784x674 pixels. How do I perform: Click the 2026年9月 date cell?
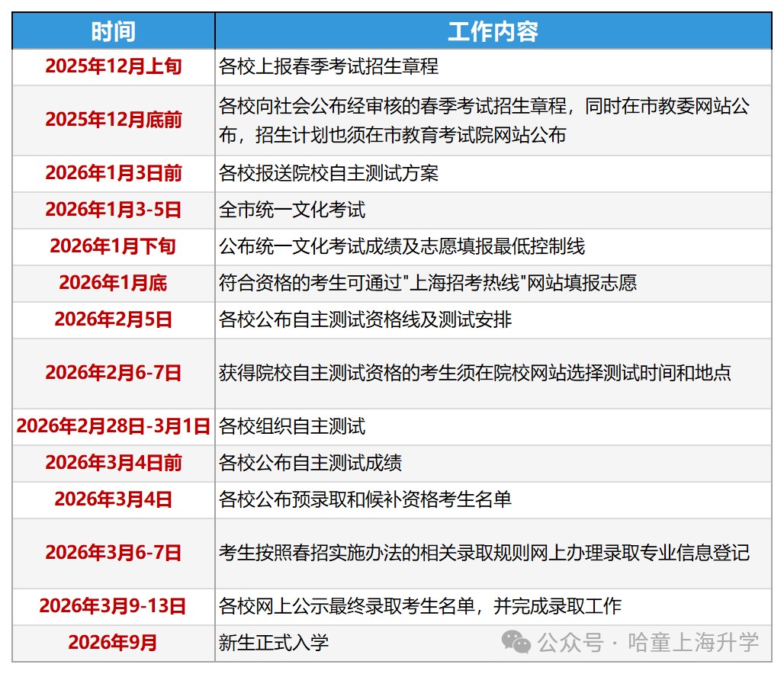click(x=114, y=643)
